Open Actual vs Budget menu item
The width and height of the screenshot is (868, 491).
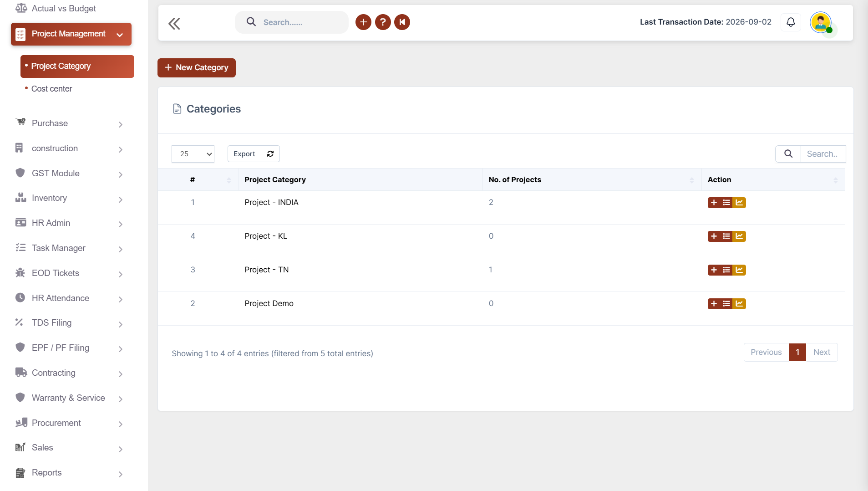point(64,8)
